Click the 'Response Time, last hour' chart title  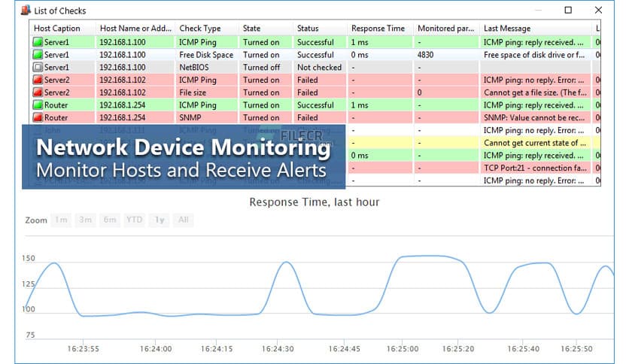(x=314, y=202)
